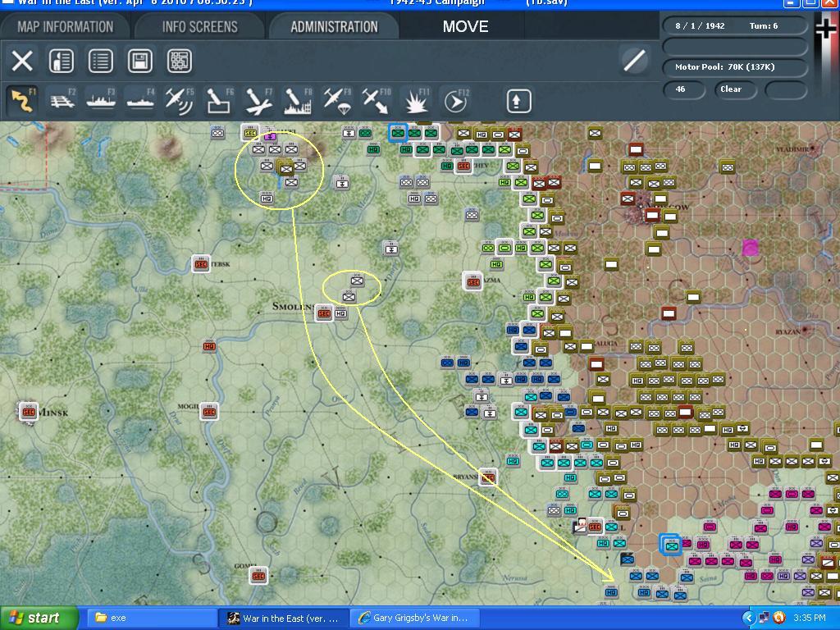The height and width of the screenshot is (630, 840).
Task: Open the list report icon in the administration row
Action: 100,61
